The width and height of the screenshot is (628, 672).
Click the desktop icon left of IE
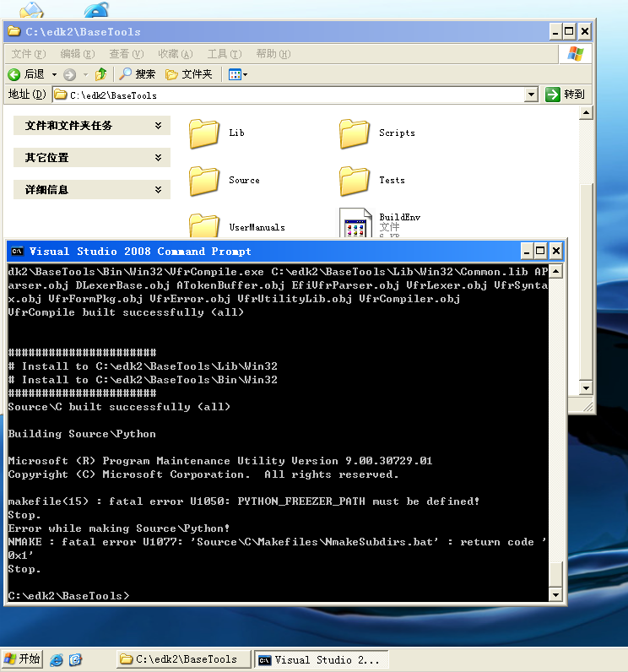(x=31, y=9)
